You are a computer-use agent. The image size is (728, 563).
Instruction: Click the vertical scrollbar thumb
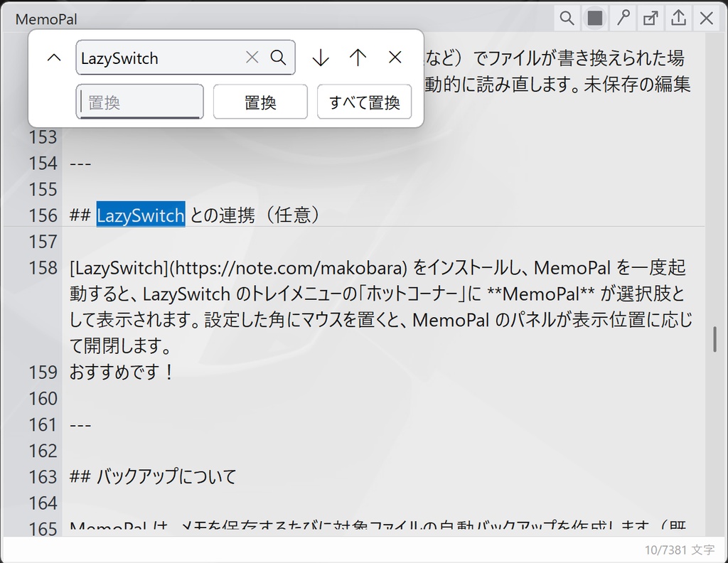715,339
